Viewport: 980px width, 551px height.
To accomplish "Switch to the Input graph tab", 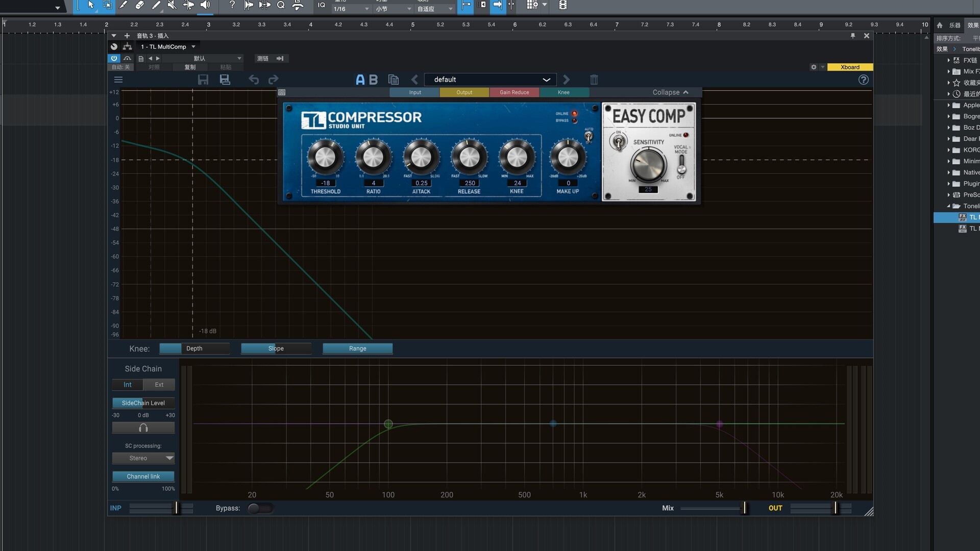I will point(415,92).
